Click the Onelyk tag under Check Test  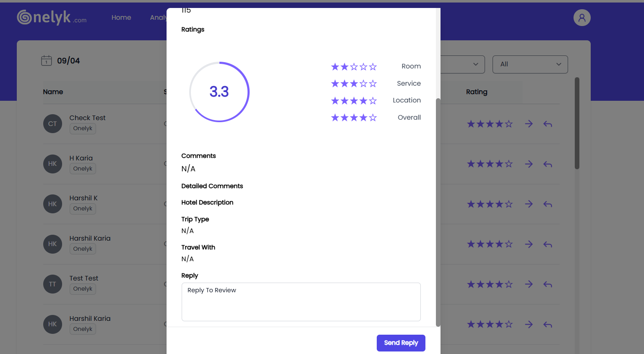tap(83, 128)
